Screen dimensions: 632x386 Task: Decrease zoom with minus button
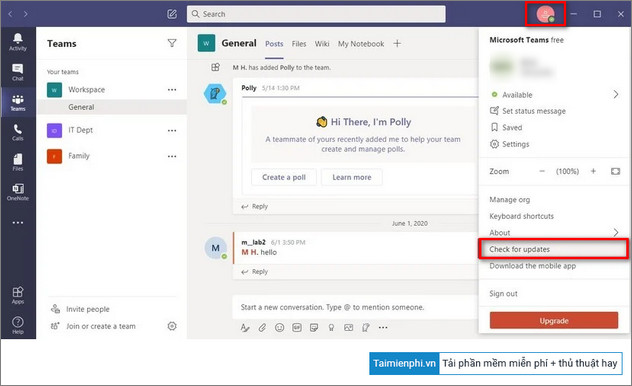tap(542, 171)
